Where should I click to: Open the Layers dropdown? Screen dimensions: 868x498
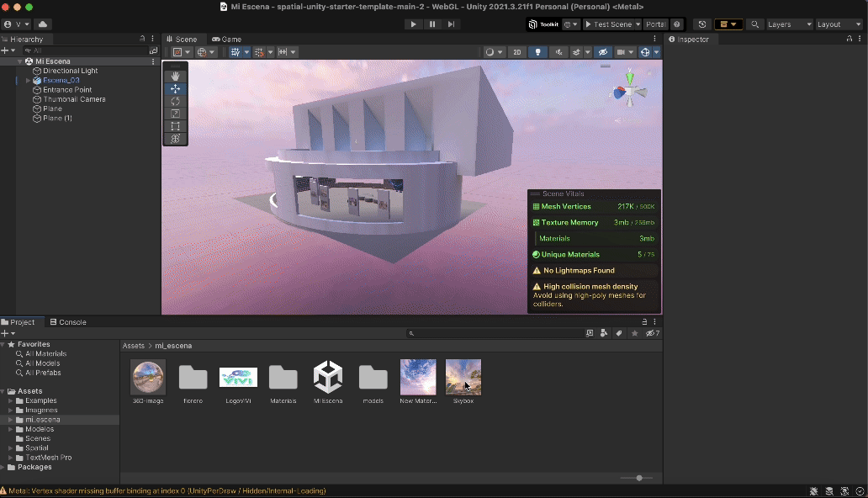[x=789, y=24]
